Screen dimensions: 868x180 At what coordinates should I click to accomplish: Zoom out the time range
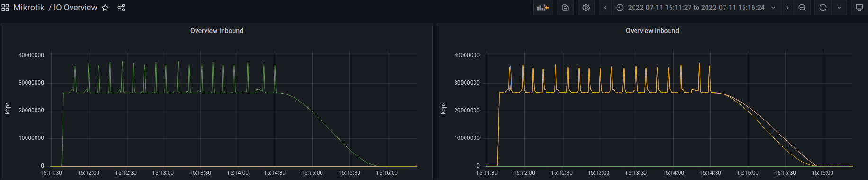click(x=802, y=8)
